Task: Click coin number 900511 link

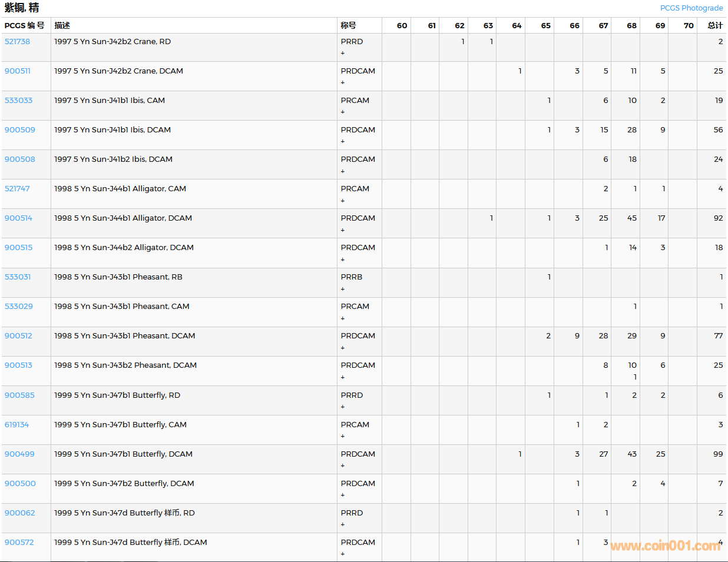Action: click(17, 71)
